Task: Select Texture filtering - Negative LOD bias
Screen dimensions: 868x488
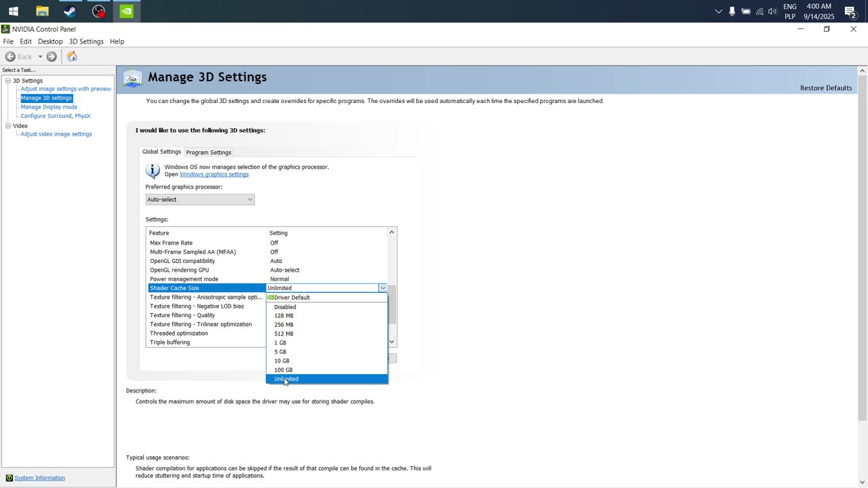Action: point(207,306)
